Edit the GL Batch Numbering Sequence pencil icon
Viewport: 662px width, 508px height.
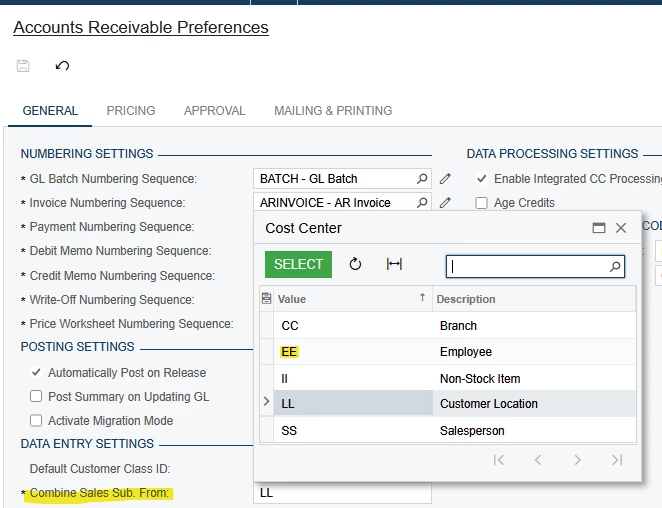[x=446, y=179]
